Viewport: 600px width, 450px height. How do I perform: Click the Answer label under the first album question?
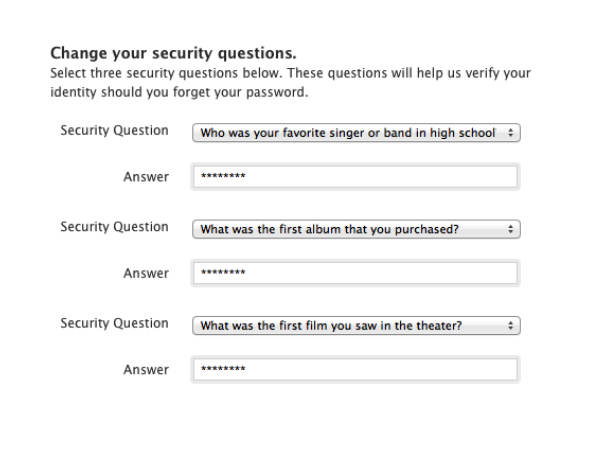146,273
